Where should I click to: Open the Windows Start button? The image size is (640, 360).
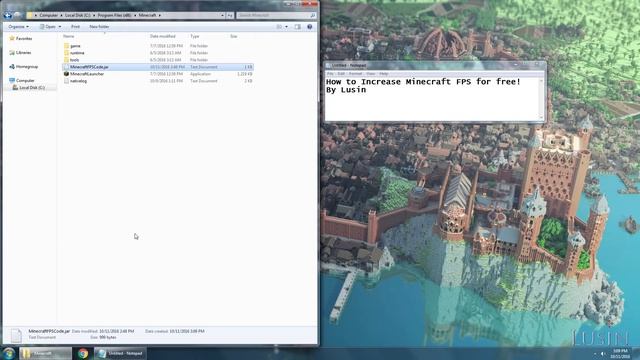click(9, 353)
